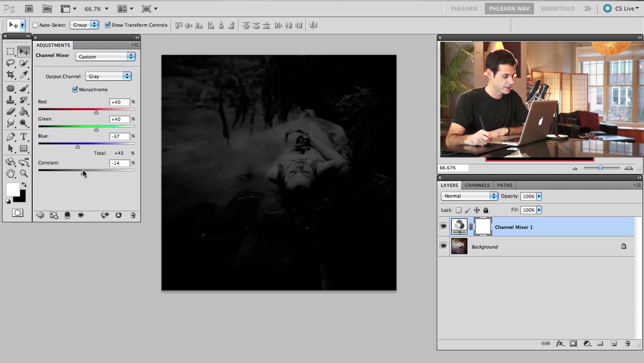
Task: Select the Paint Bucket tool
Action: pyautogui.click(x=24, y=112)
